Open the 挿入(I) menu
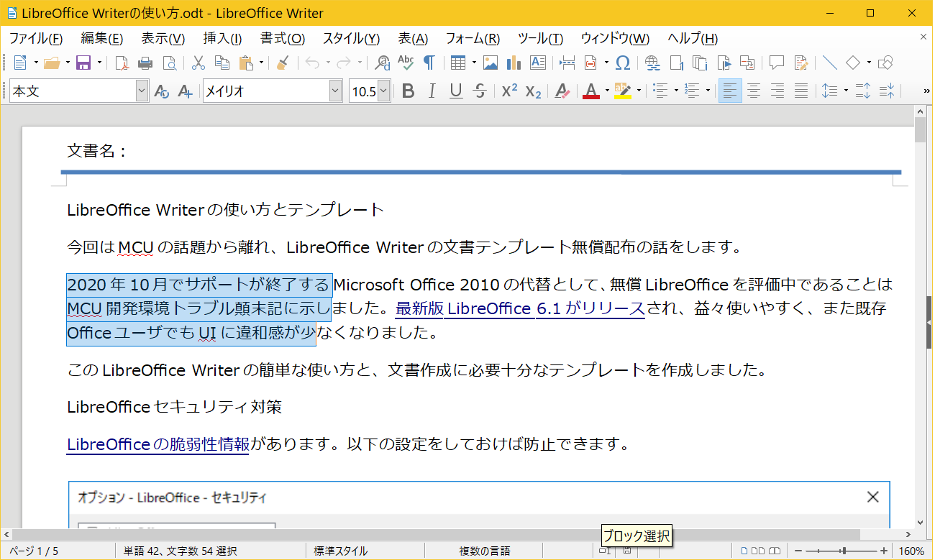Screen dimensions: 935x560 point(222,39)
